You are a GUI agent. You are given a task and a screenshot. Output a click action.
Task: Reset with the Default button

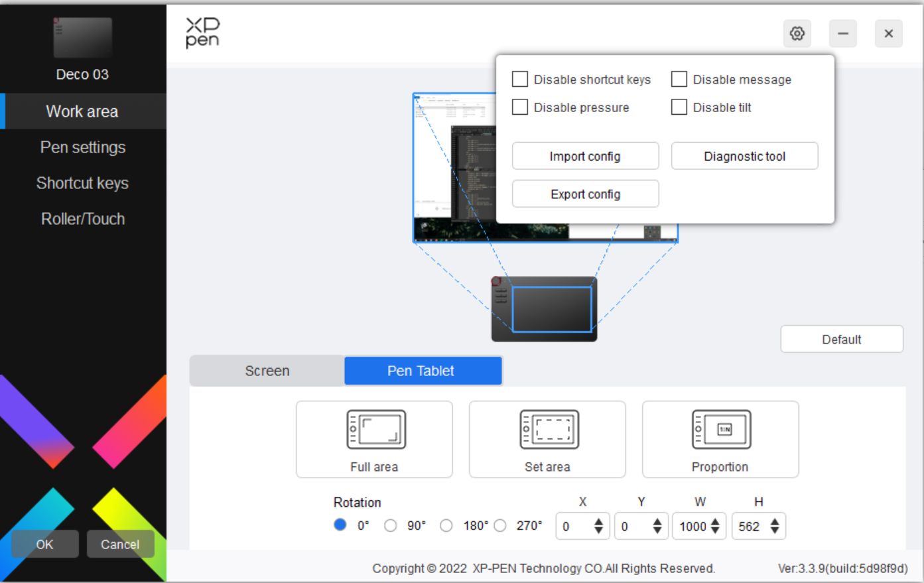[842, 339]
